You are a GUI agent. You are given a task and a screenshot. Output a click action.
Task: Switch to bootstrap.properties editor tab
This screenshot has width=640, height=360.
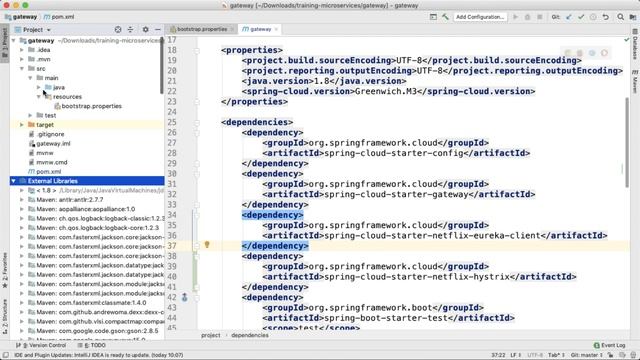[x=201, y=29]
